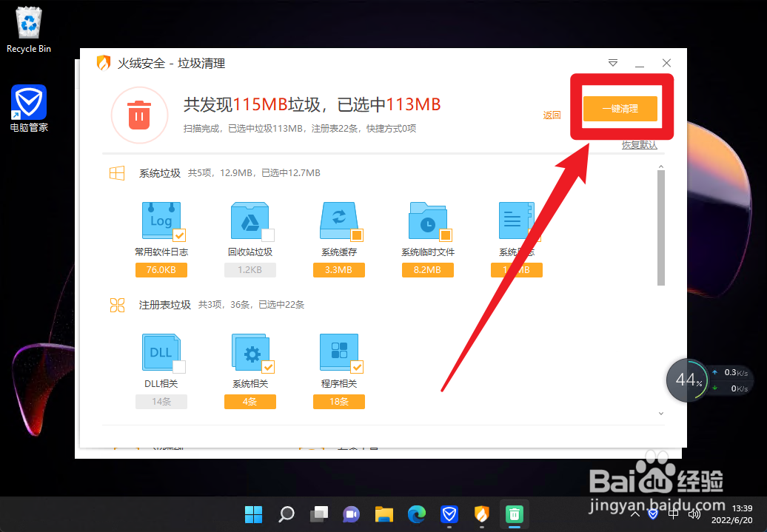Click the 8.2MB size badge

click(427, 270)
